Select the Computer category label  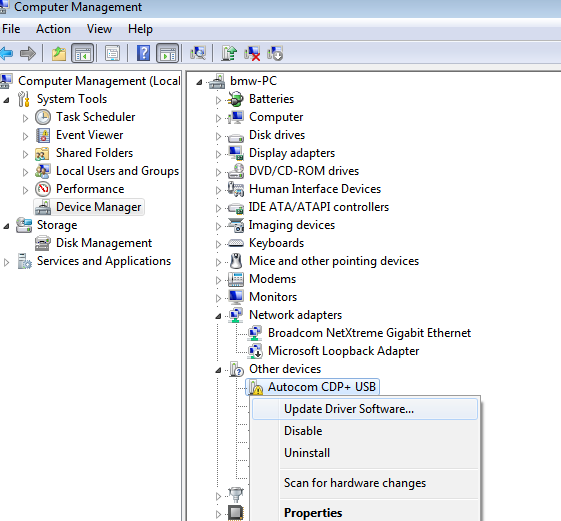pos(276,117)
